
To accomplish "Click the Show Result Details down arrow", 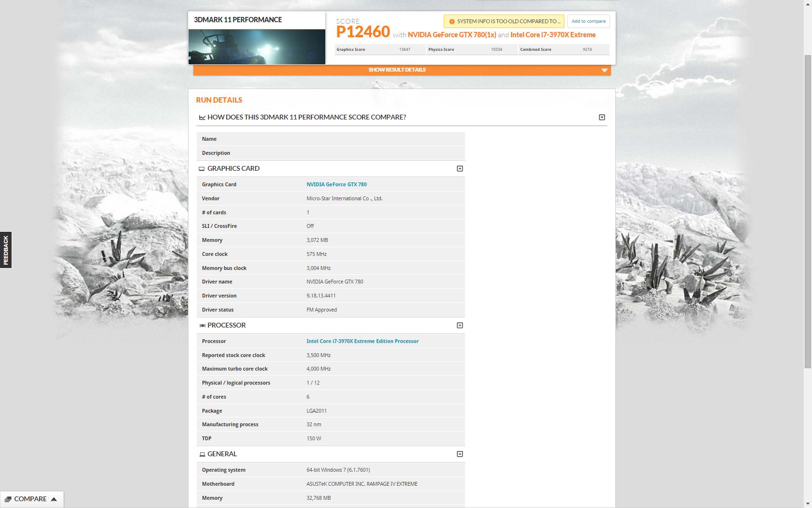I will tap(604, 71).
